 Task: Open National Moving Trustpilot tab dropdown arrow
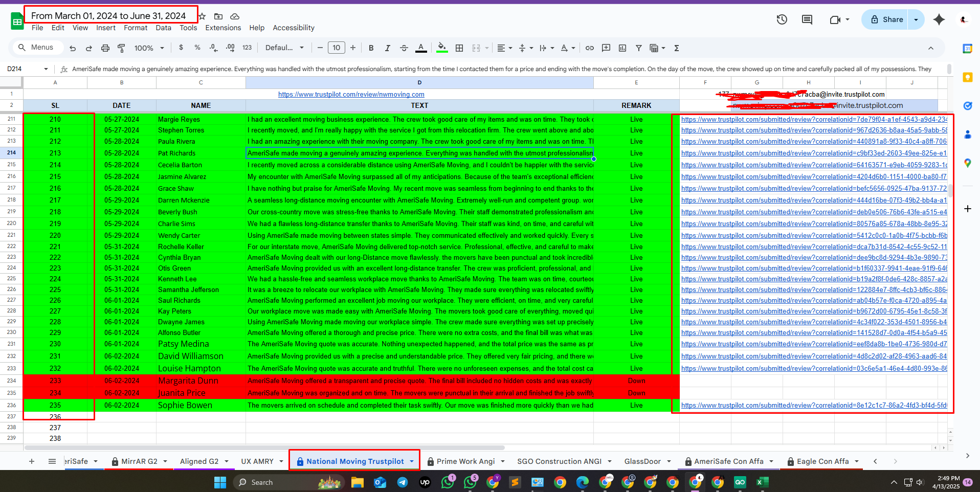tap(412, 461)
